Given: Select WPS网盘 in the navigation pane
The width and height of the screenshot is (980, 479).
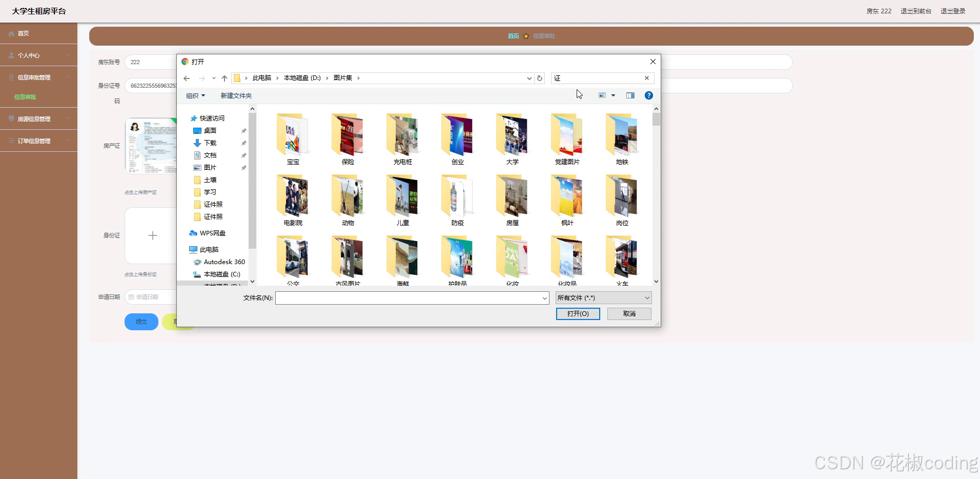Looking at the screenshot, I should pyautogui.click(x=212, y=233).
